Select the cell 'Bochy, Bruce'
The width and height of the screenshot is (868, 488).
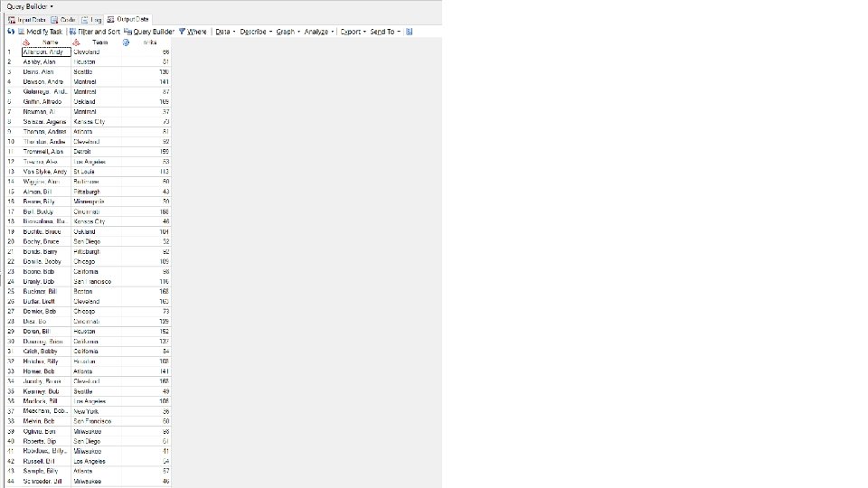pos(46,242)
